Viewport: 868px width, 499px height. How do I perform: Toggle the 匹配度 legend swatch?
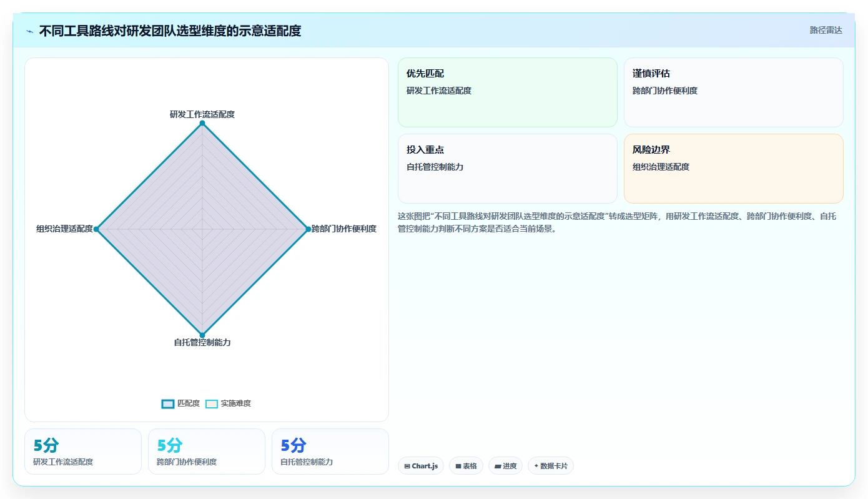click(x=167, y=403)
